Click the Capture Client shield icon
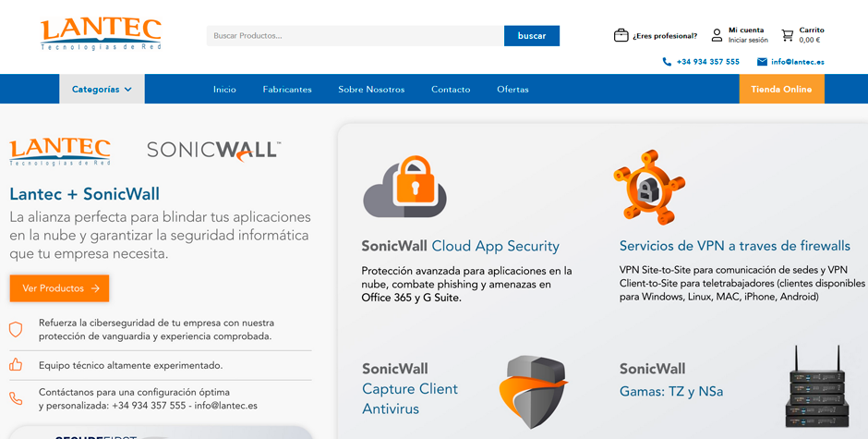The width and height of the screenshot is (868, 439). tap(533, 391)
